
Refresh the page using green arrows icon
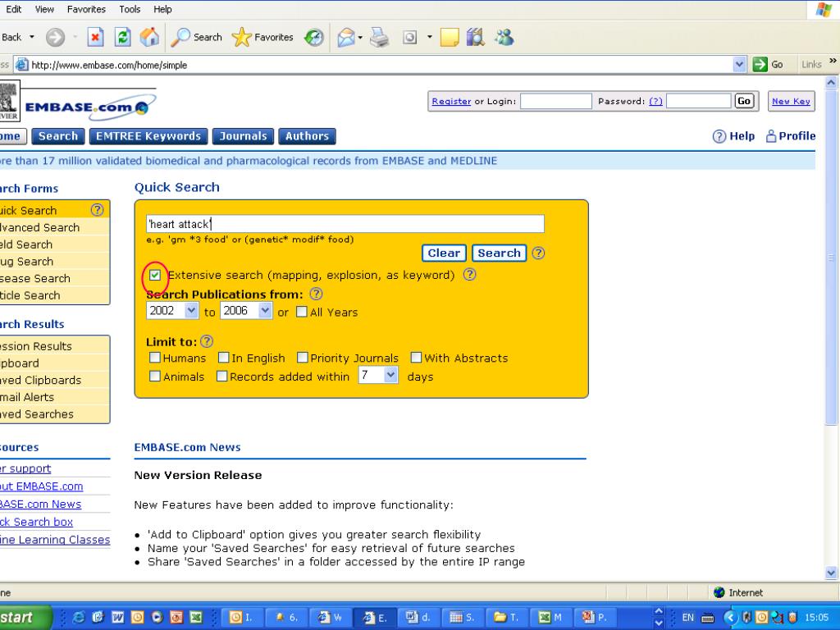(123, 37)
